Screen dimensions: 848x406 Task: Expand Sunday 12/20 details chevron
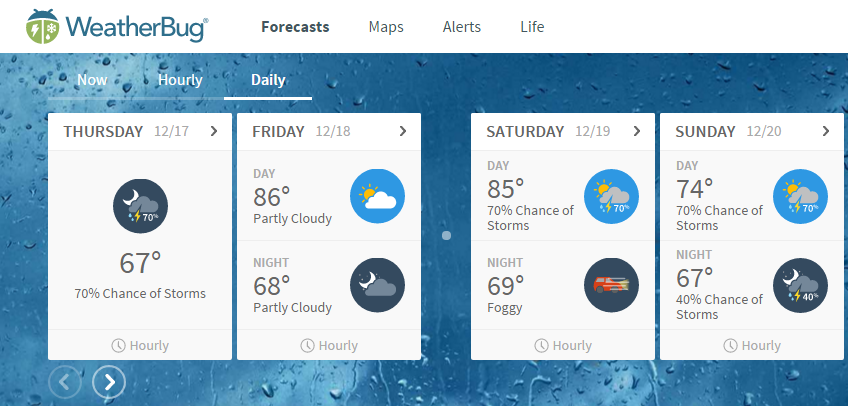click(825, 131)
